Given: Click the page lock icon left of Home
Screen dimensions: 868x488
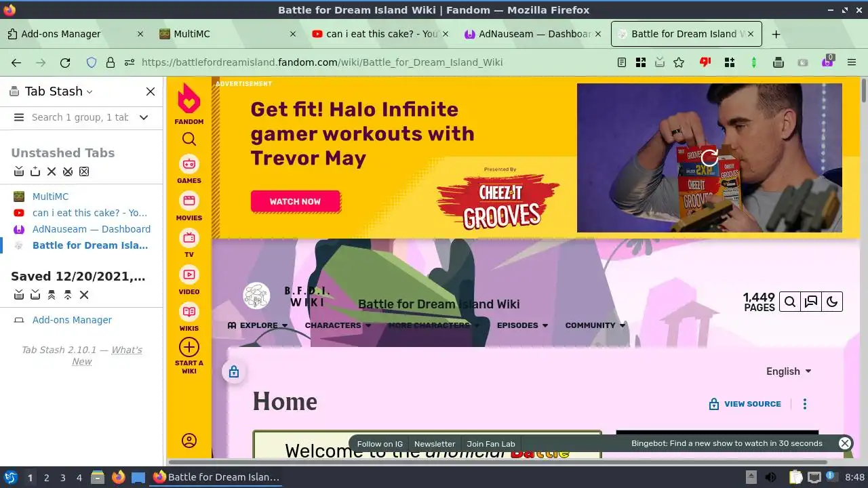Looking at the screenshot, I should click(234, 371).
